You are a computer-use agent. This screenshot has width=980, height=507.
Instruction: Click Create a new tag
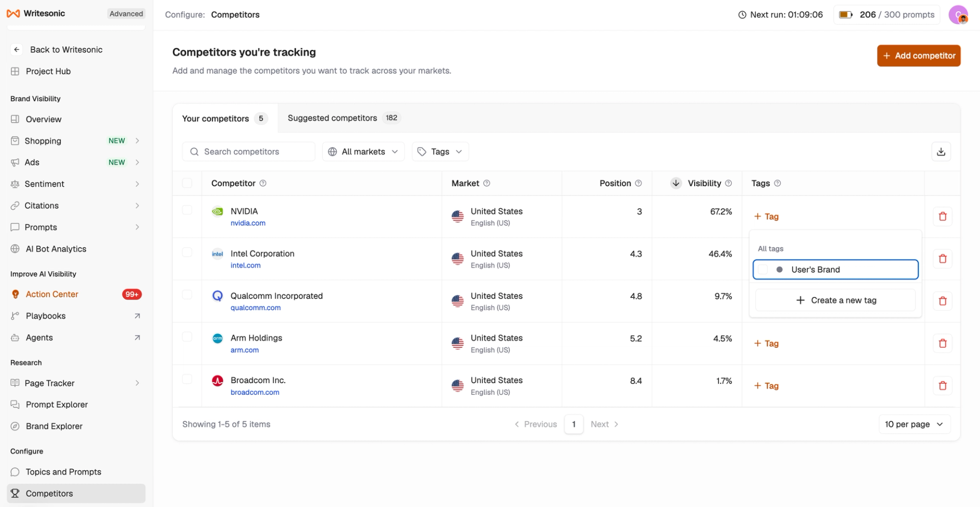pos(836,300)
